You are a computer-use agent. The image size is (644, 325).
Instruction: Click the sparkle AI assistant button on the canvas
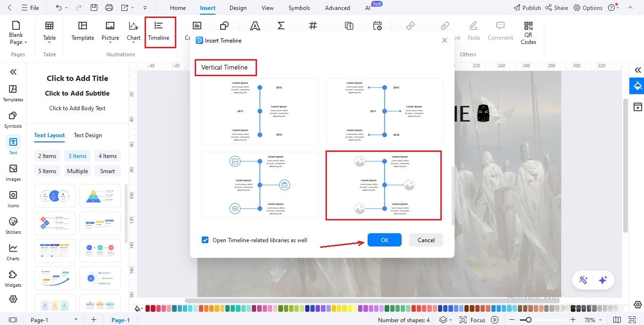tap(602, 280)
